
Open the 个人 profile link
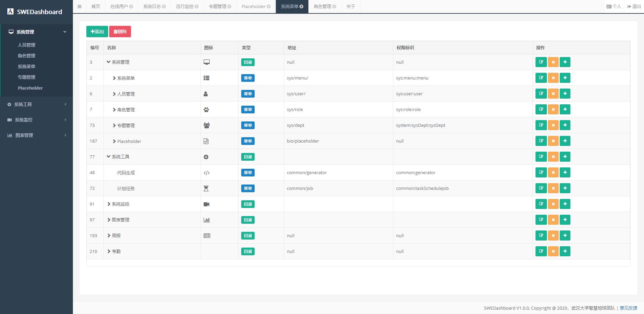[x=614, y=6]
